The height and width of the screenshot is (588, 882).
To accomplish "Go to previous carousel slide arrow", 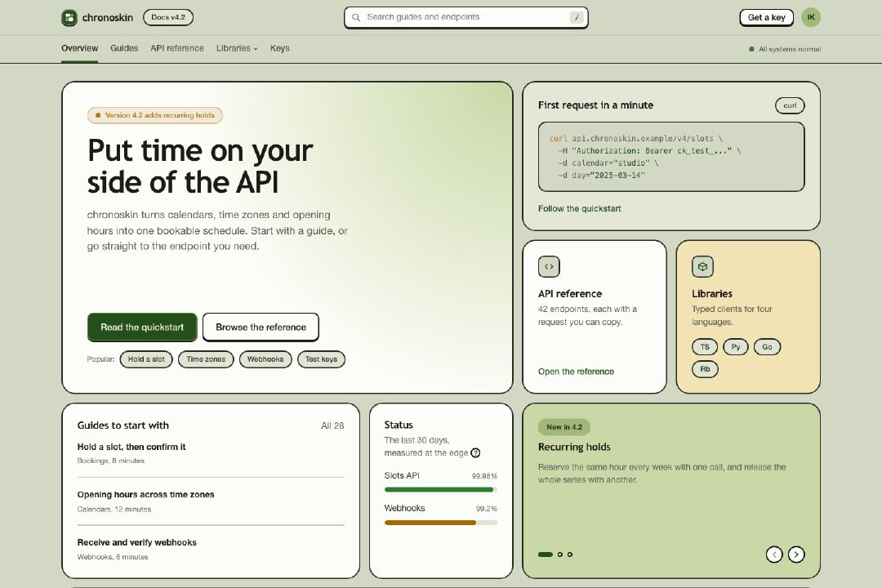I will [774, 555].
